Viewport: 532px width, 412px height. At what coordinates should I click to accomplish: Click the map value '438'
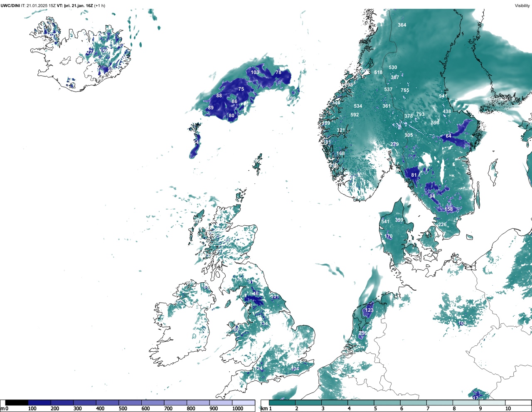pos(447,111)
